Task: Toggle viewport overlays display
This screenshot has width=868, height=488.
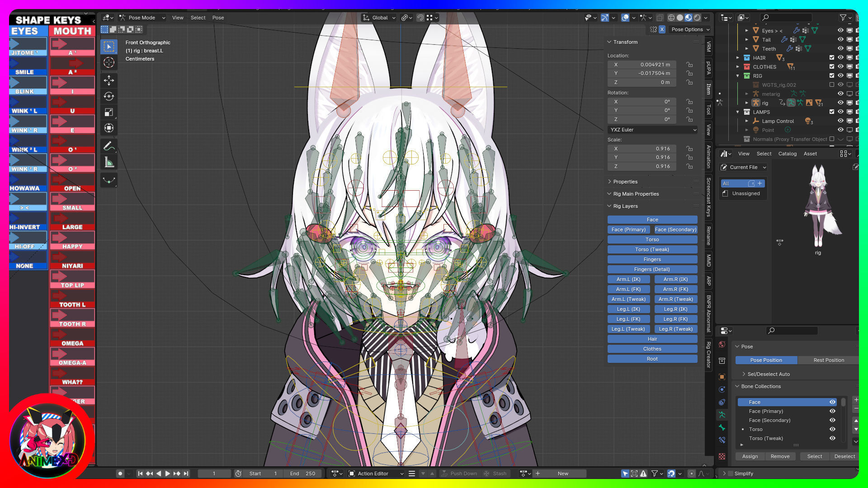Action: [x=625, y=18]
